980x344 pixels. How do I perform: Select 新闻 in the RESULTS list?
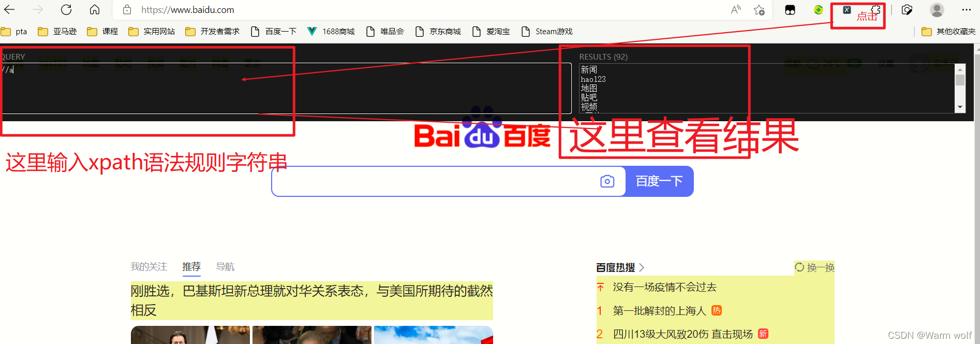[x=589, y=69]
